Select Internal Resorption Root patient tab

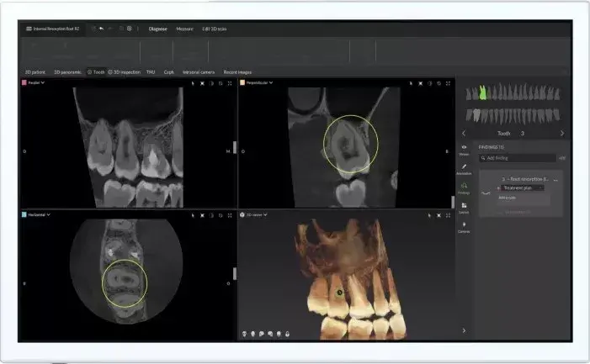tap(53, 29)
